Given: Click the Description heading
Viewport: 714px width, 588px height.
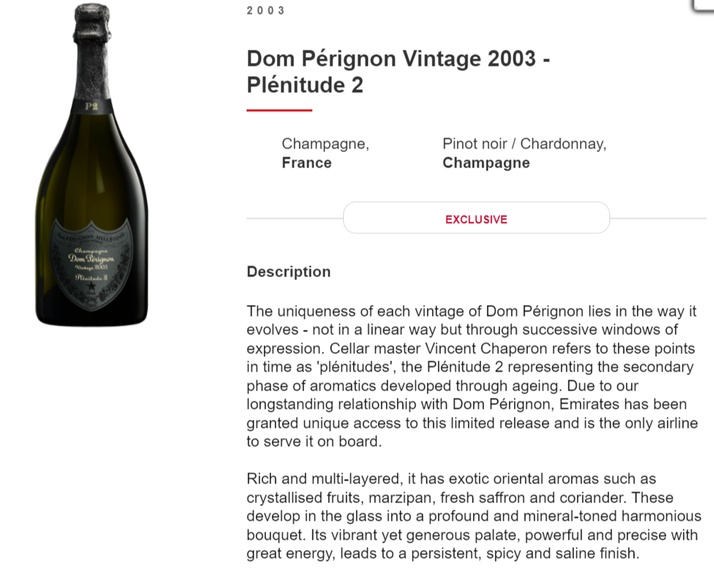Looking at the screenshot, I should [x=288, y=272].
